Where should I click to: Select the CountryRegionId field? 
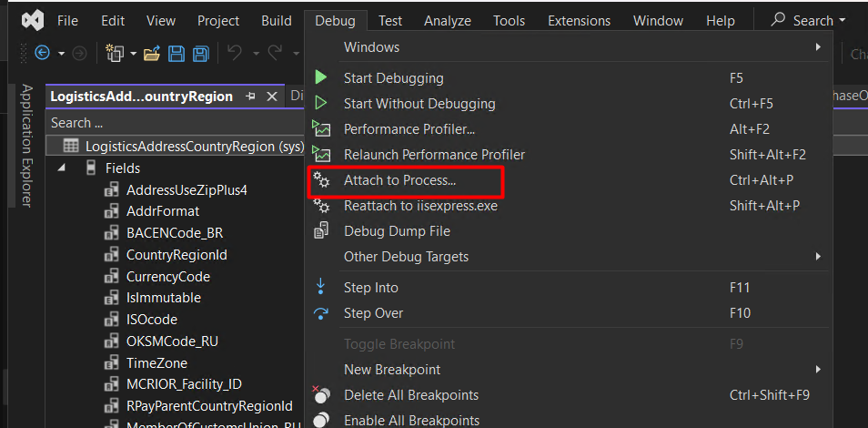[x=177, y=255]
